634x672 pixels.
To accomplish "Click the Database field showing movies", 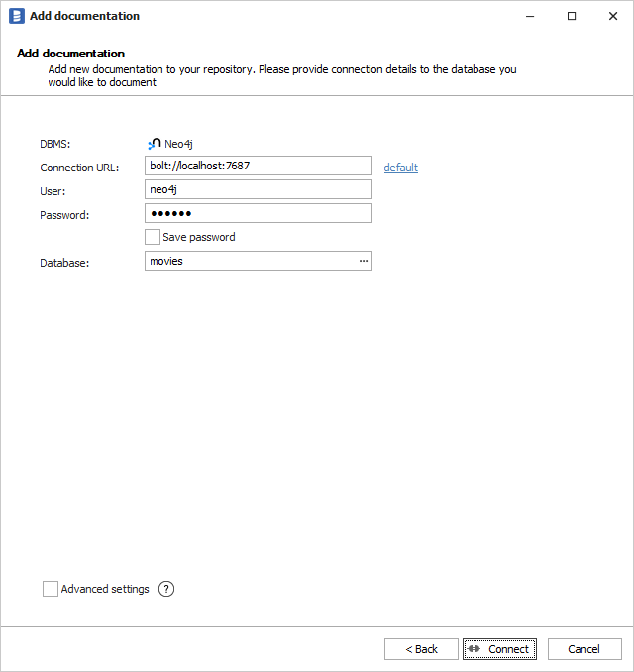I will click(x=248, y=261).
